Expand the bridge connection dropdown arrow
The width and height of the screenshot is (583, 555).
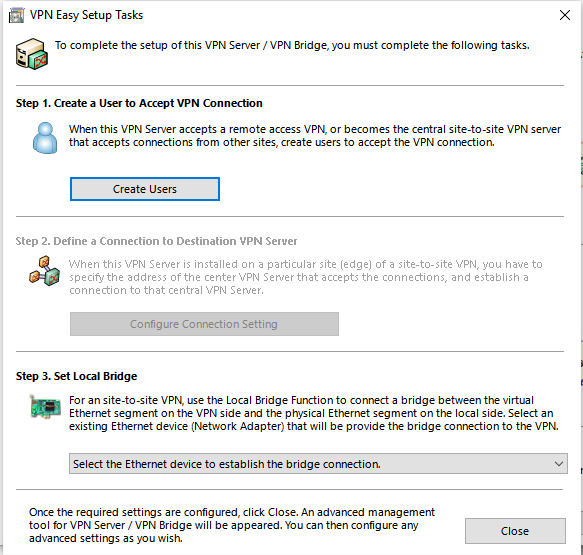pos(558,464)
